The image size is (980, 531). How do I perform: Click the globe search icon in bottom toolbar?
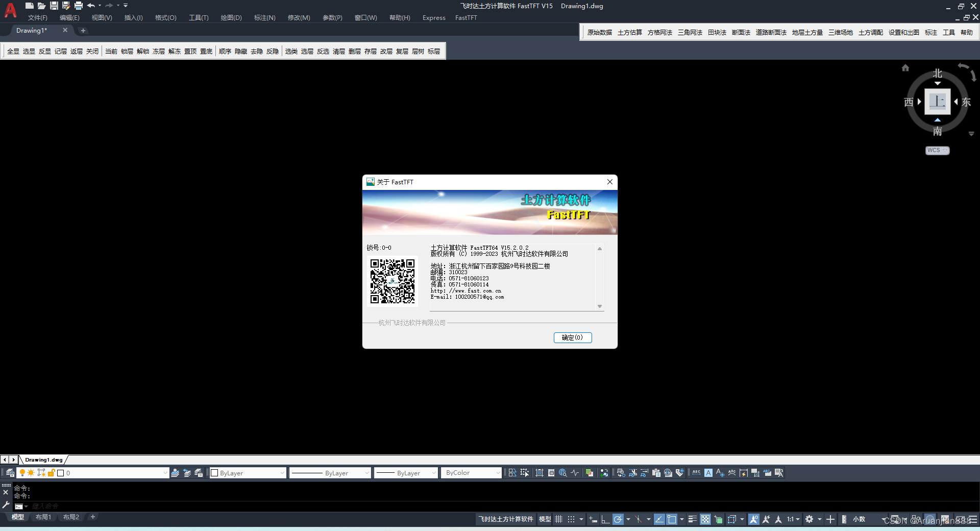562,473
